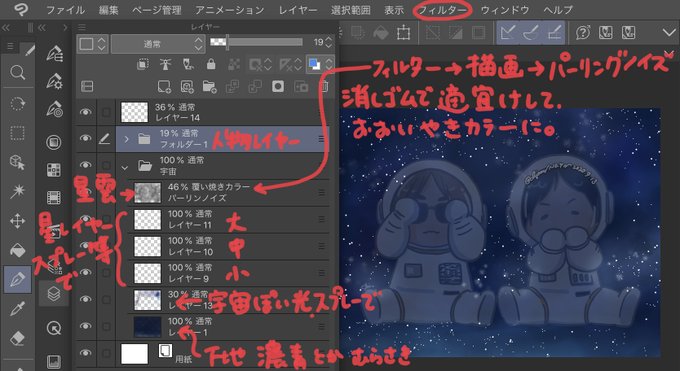The image size is (680, 371).
Task: Open the support help question icon
Action: point(583,33)
